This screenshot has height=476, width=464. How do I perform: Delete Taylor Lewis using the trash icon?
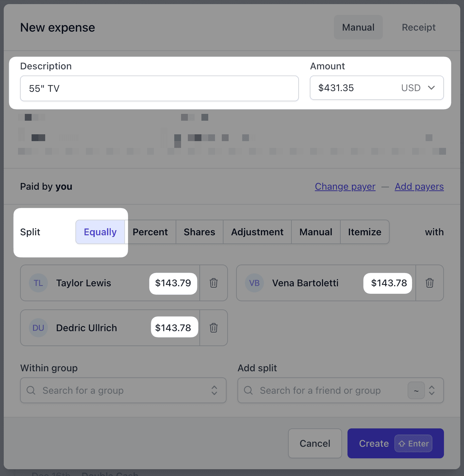(213, 283)
